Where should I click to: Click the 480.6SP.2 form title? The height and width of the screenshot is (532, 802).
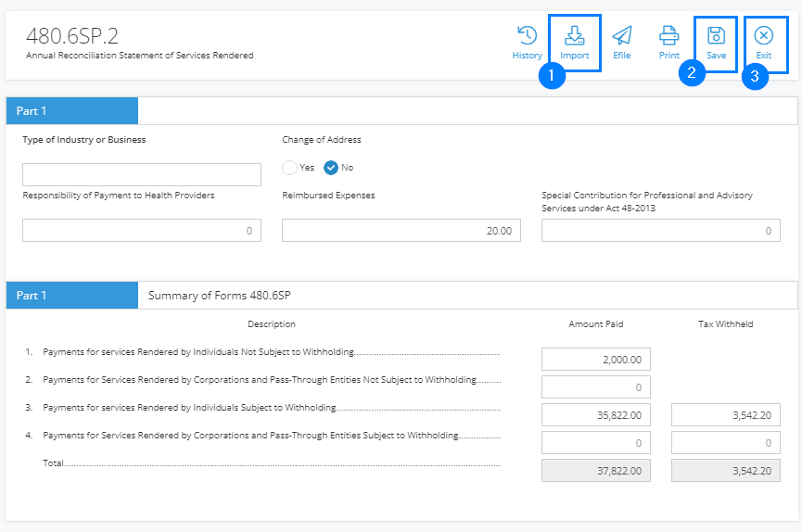coord(72,36)
